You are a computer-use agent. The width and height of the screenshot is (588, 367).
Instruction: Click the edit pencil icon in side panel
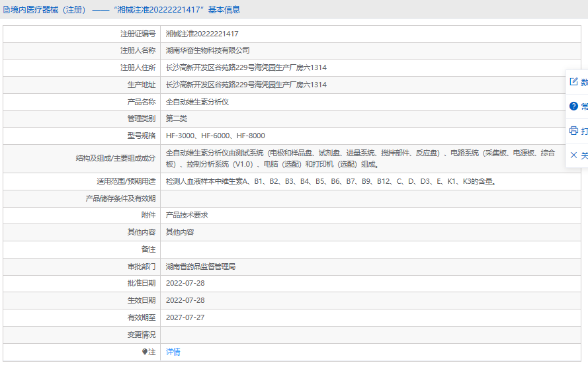click(573, 82)
